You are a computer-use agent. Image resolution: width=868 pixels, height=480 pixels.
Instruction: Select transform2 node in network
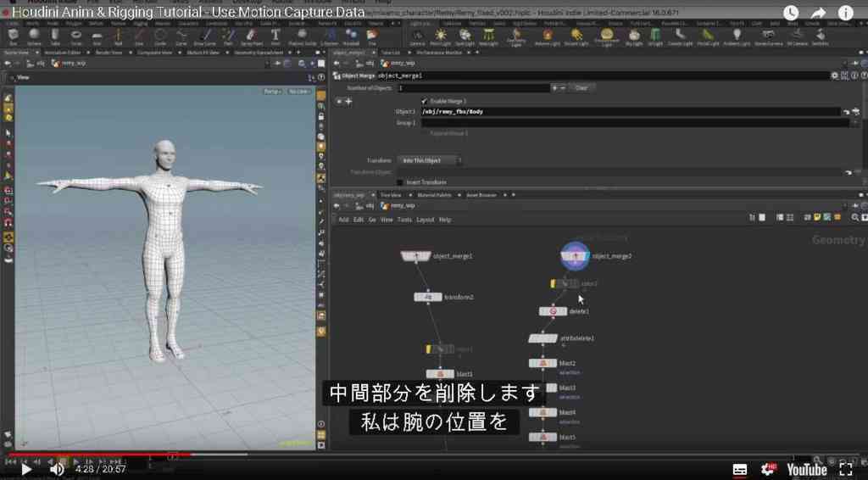(428, 298)
